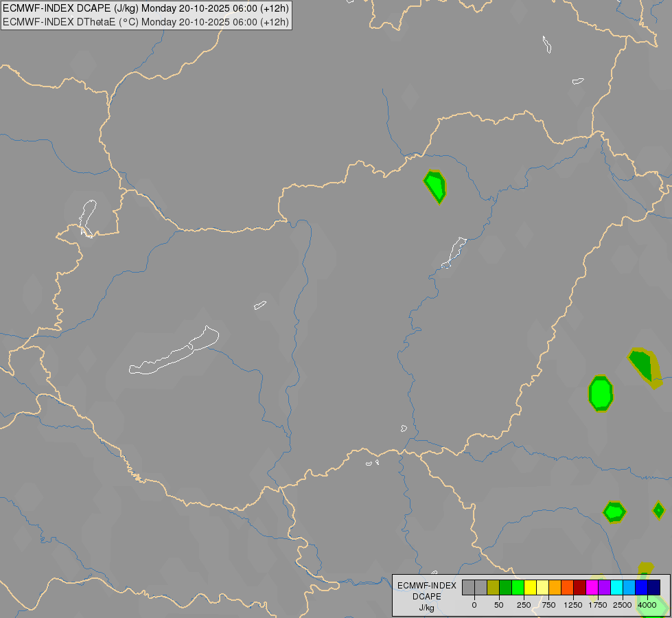The width and height of the screenshot is (672, 618).
Task: Select the magenta legend swatch
Action: click(592, 587)
